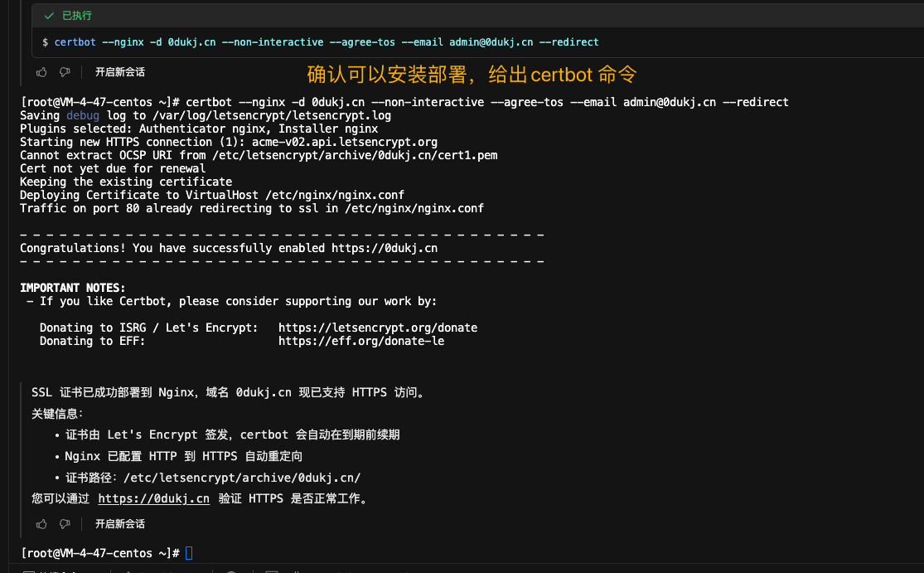Screen dimensions: 924x573
Task: Click the certbot command in the executed box
Action: [327, 42]
